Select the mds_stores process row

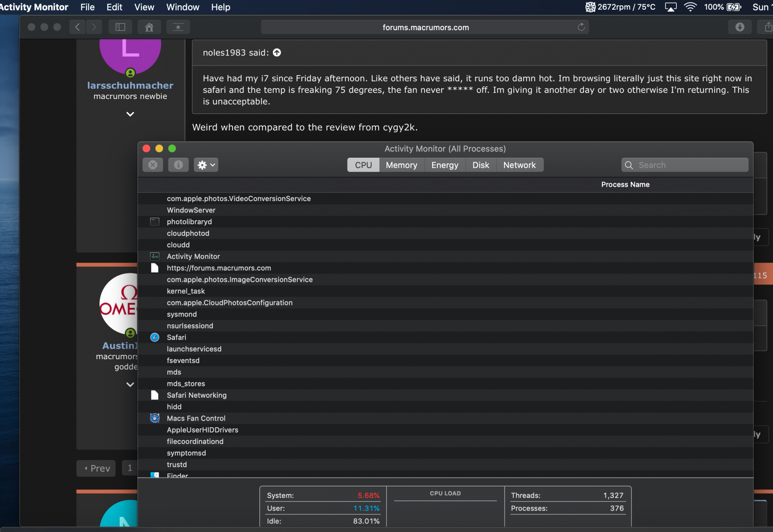coord(445,384)
